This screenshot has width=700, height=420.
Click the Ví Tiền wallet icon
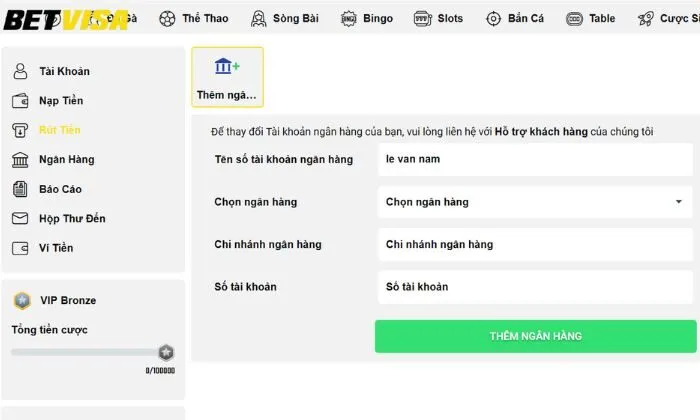tap(20, 248)
